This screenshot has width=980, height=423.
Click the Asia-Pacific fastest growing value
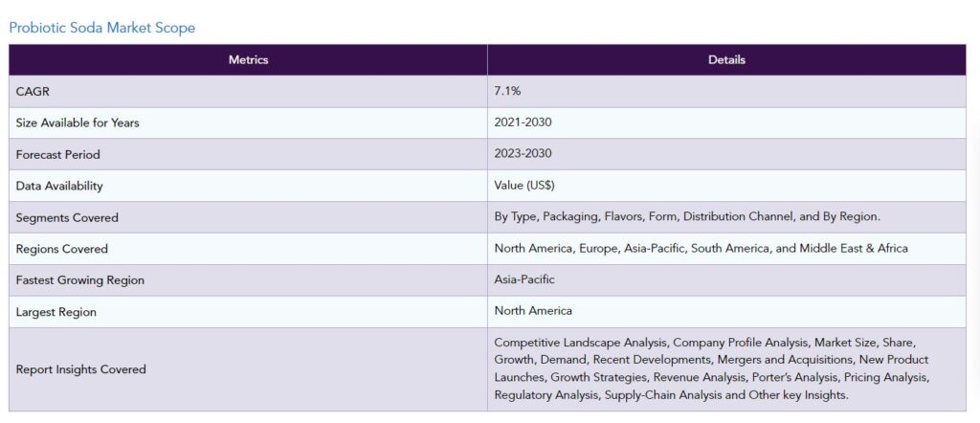point(524,280)
